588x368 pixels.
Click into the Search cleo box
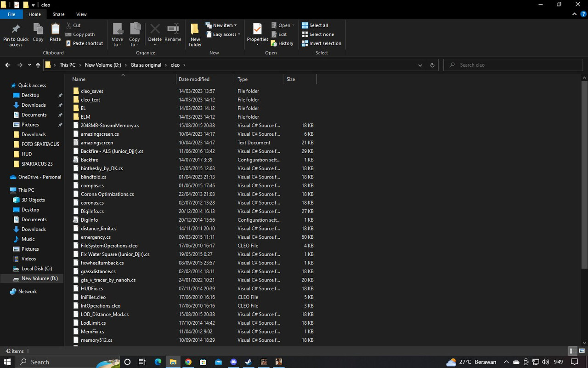[x=514, y=65]
